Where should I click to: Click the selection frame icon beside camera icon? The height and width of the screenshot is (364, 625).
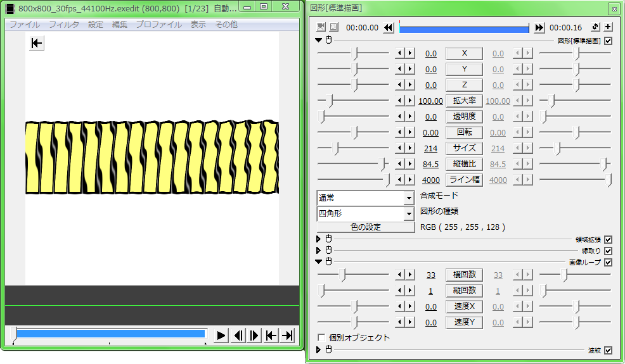click(334, 27)
